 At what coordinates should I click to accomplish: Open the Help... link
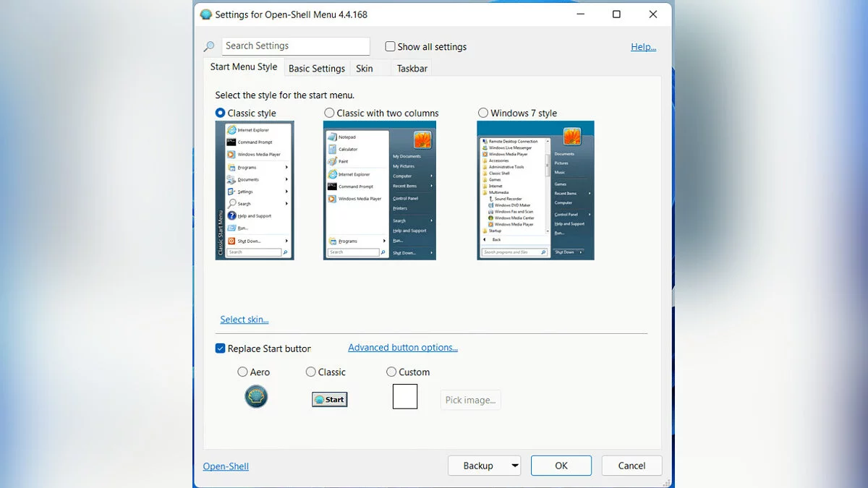pyautogui.click(x=644, y=47)
